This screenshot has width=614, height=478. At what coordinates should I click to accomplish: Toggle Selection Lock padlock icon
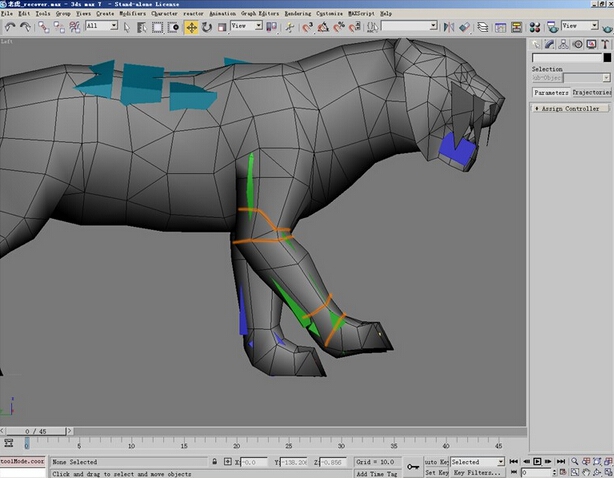(x=215, y=462)
